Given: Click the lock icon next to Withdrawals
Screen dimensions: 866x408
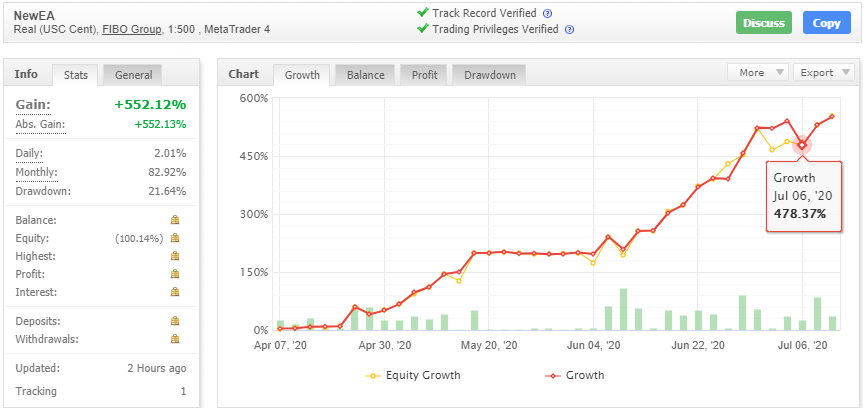Looking at the screenshot, I should point(175,339).
